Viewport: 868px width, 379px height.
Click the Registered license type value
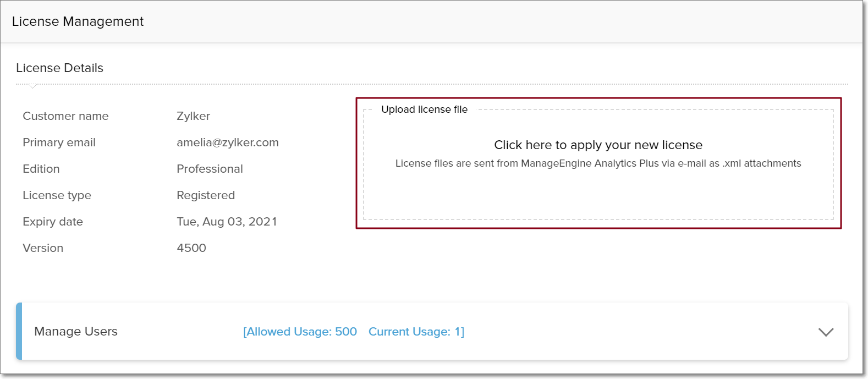click(x=205, y=195)
